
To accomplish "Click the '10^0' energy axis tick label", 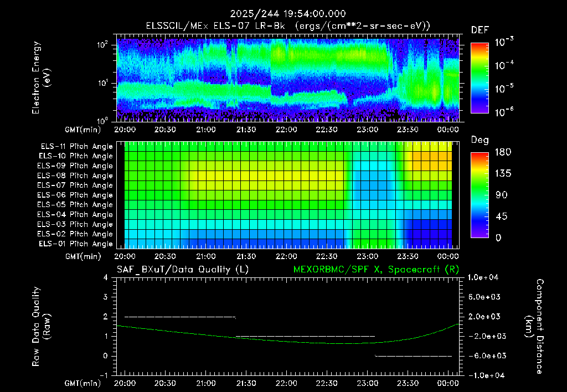I will tap(102, 121).
